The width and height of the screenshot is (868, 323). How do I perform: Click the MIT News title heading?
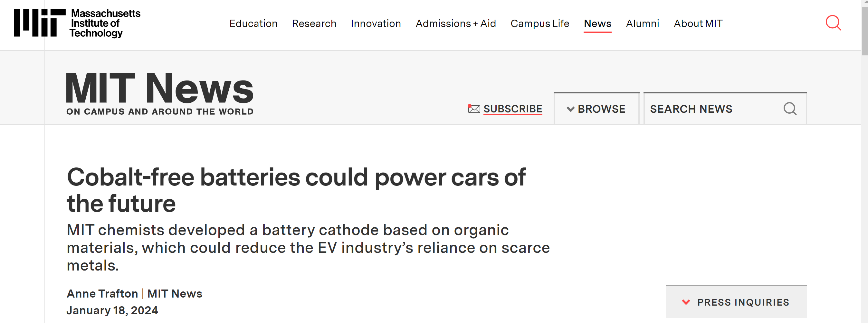click(x=160, y=88)
